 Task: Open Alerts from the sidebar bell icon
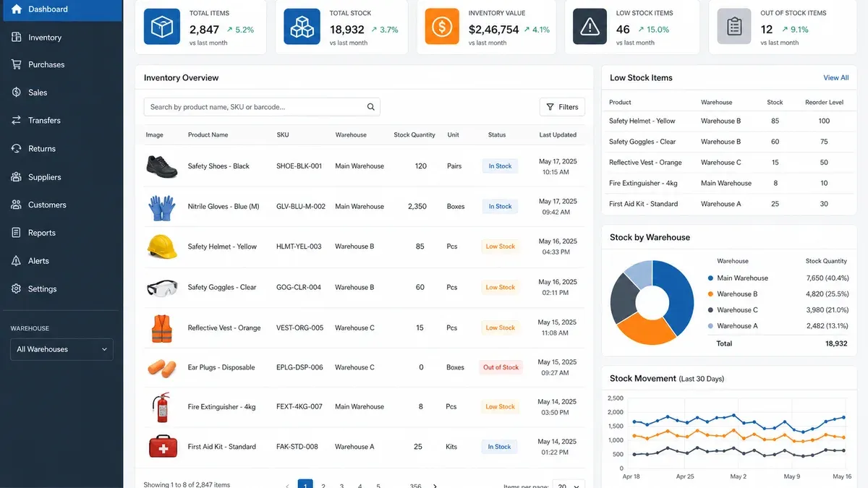pos(17,261)
